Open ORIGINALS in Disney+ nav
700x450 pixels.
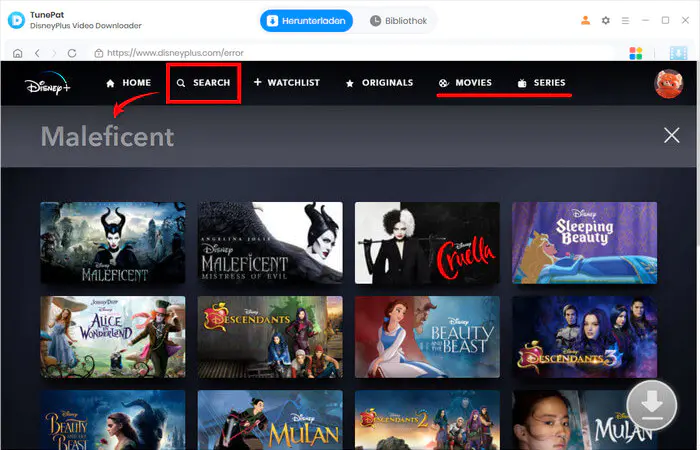(x=379, y=83)
